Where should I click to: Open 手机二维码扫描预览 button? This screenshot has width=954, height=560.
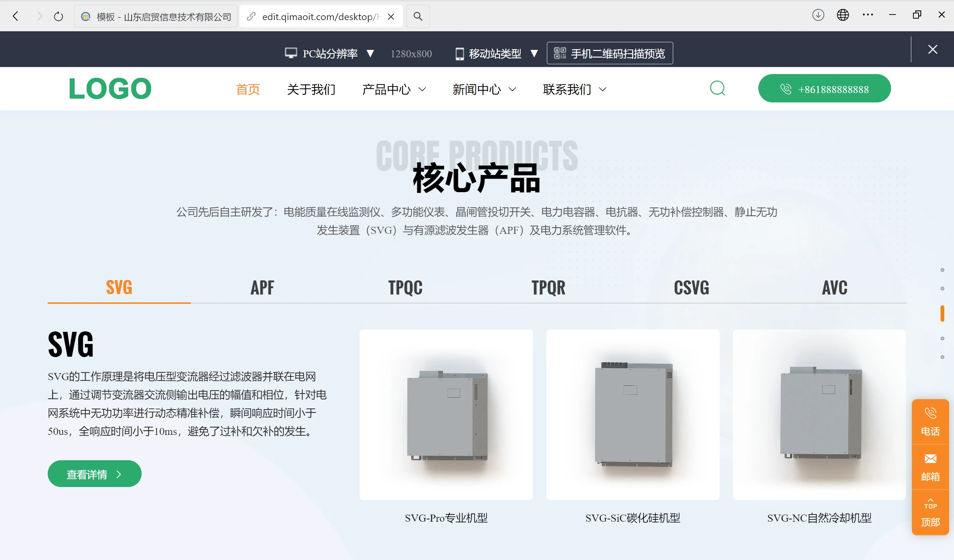(x=610, y=53)
